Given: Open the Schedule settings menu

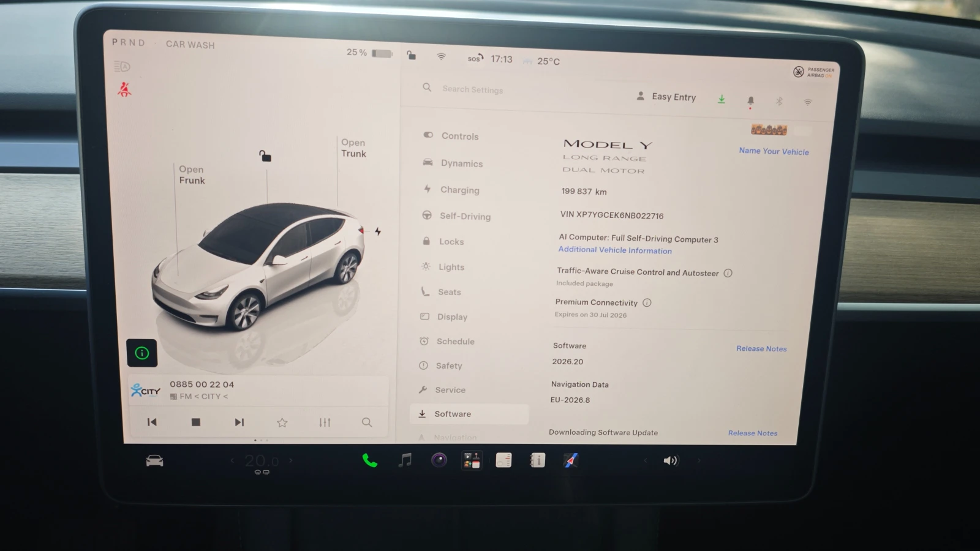Looking at the screenshot, I should point(447,341).
